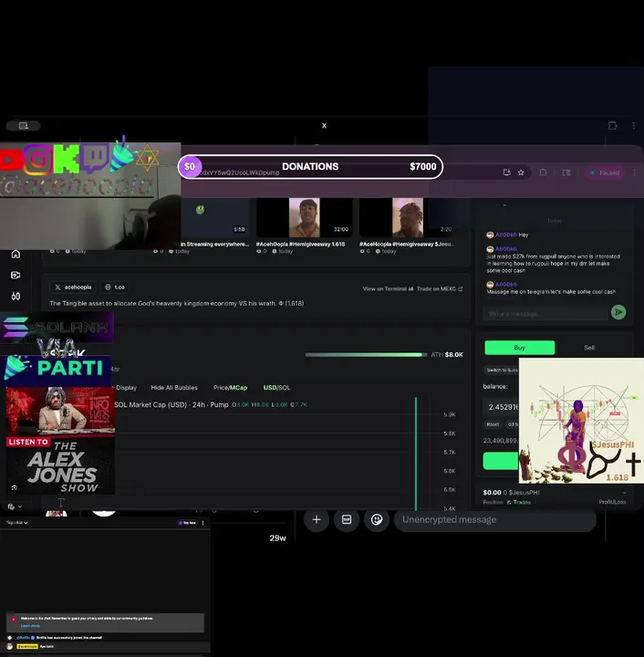Click the 29w timestamp text
This screenshot has width=644, height=657.
(277, 538)
